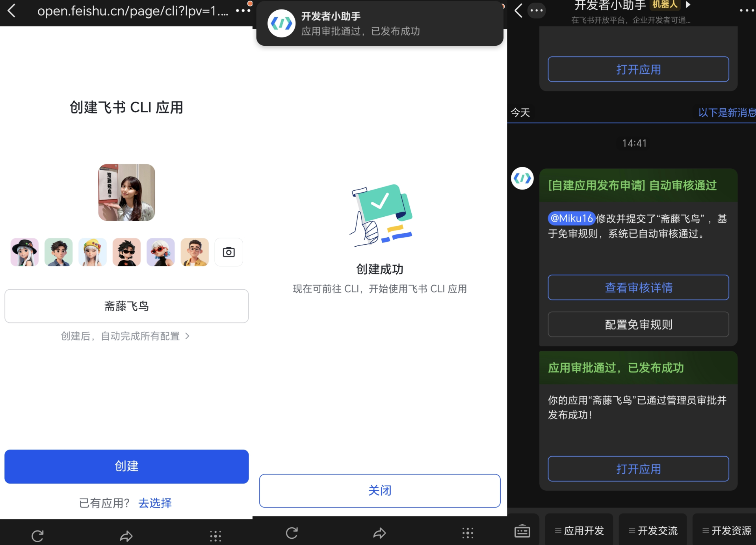The height and width of the screenshot is (545, 756).
Task: Jump to new messages via 以下是新消息
Action: click(x=727, y=113)
